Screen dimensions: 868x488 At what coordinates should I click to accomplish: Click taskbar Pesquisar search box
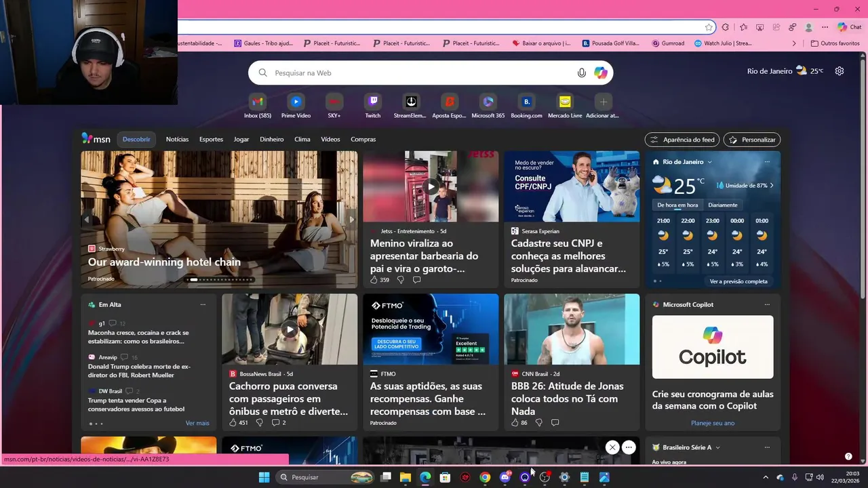[326, 477]
